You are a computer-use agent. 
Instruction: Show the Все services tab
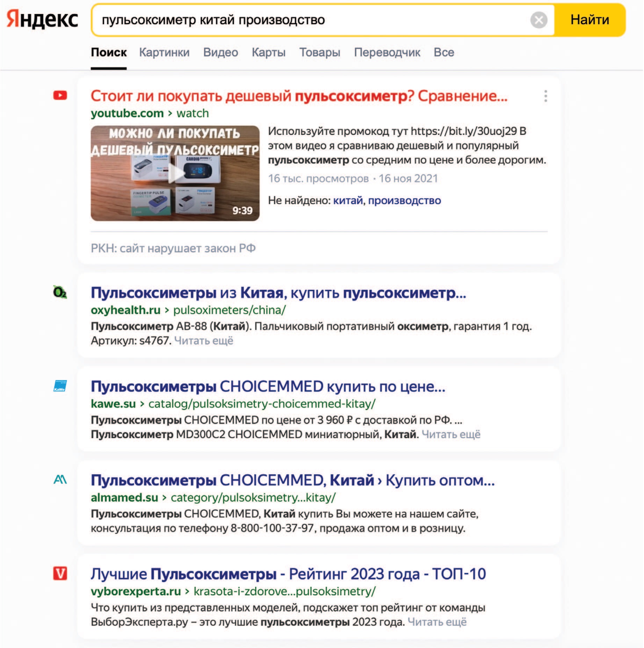(444, 52)
